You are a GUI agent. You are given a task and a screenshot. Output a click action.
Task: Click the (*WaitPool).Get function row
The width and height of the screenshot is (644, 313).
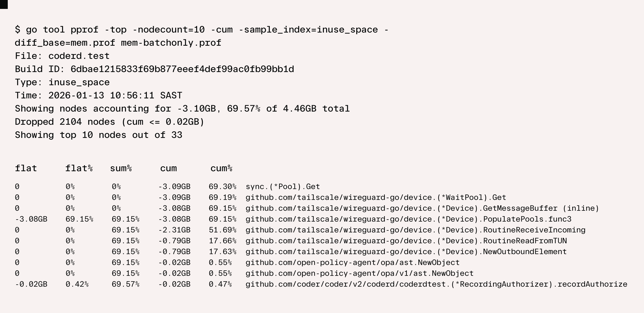coord(376,197)
